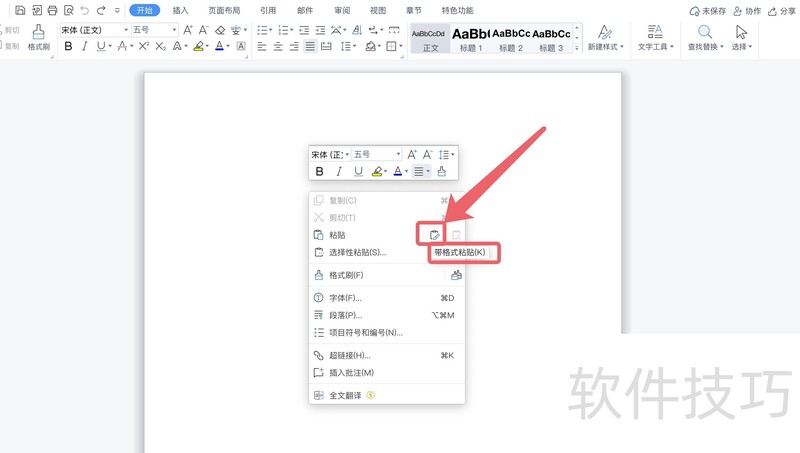The image size is (800, 453).
Task: Switch to the 页面布局 tab
Action: (x=224, y=10)
